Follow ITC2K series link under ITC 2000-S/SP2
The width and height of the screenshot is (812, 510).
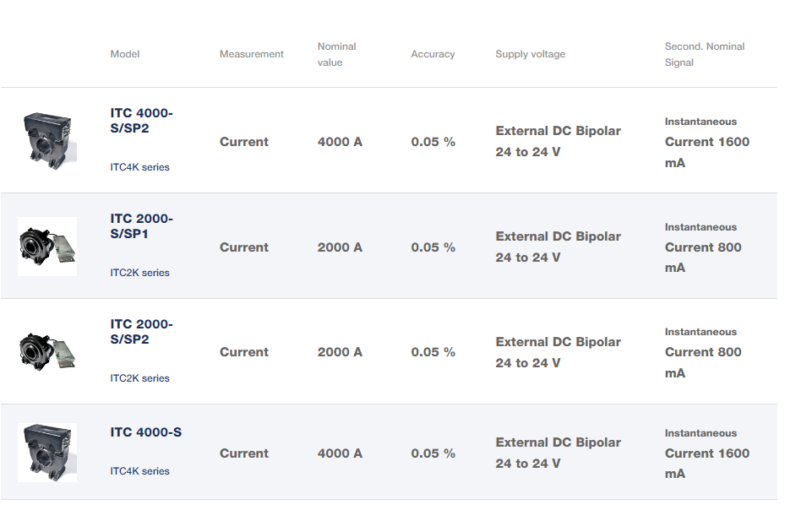[x=139, y=378]
